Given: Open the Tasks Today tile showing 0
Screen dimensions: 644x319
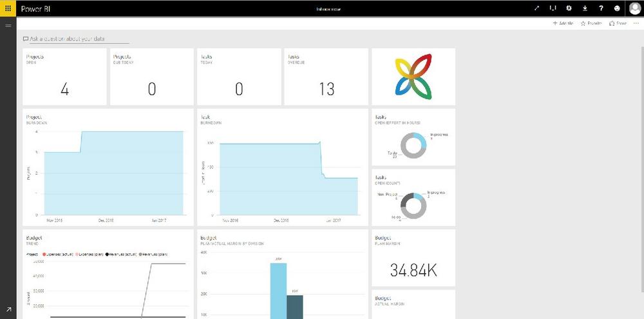Looking at the screenshot, I should (239, 77).
